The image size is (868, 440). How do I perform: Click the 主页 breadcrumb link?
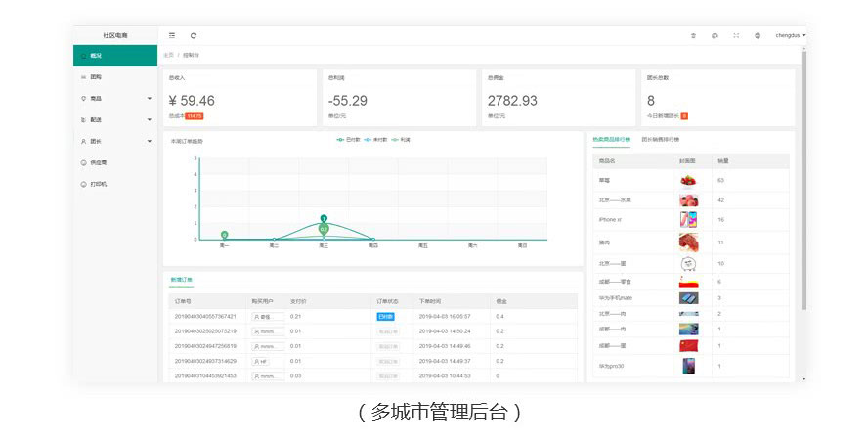(168, 56)
